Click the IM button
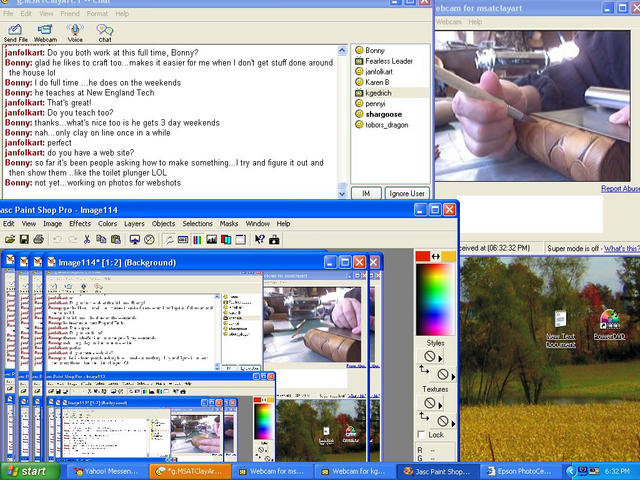 pyautogui.click(x=366, y=193)
